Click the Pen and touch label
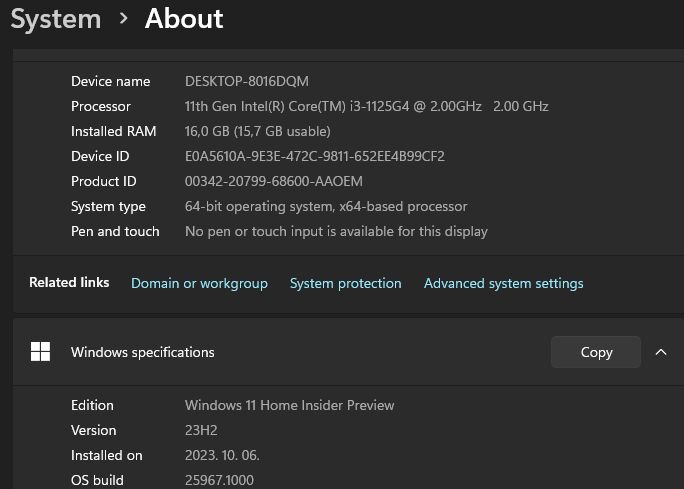 click(x=115, y=232)
